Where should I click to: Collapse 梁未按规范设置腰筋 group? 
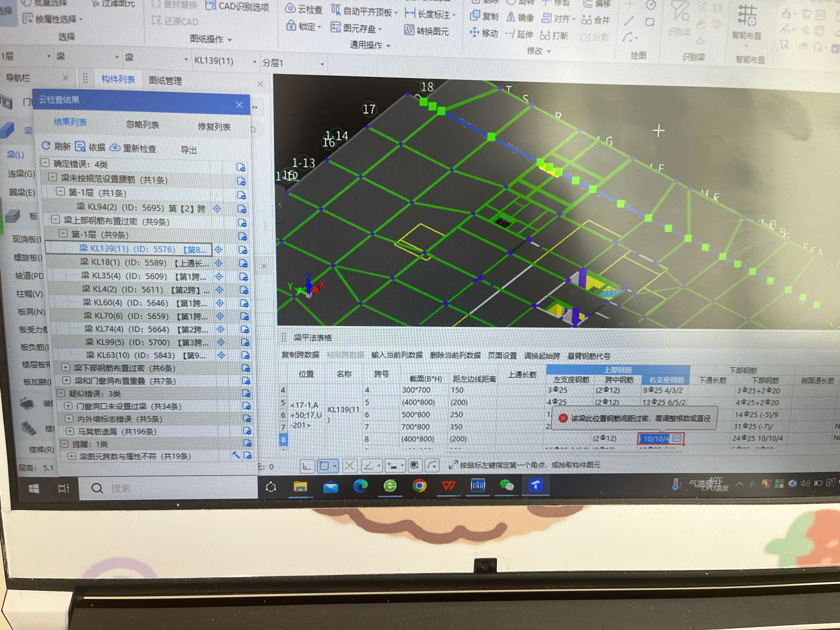tap(52, 177)
